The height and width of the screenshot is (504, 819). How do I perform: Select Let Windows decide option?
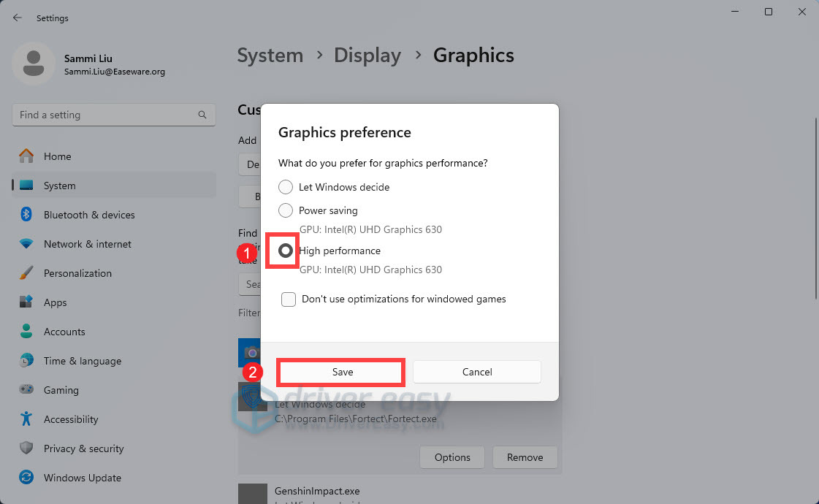pos(286,187)
